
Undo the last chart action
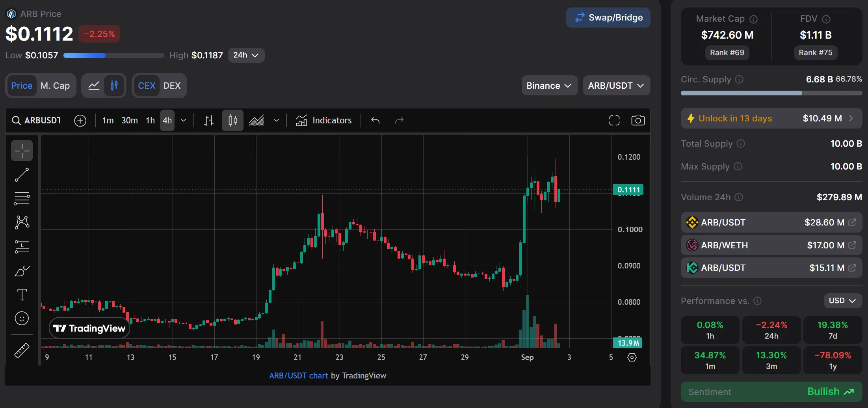pyautogui.click(x=375, y=120)
